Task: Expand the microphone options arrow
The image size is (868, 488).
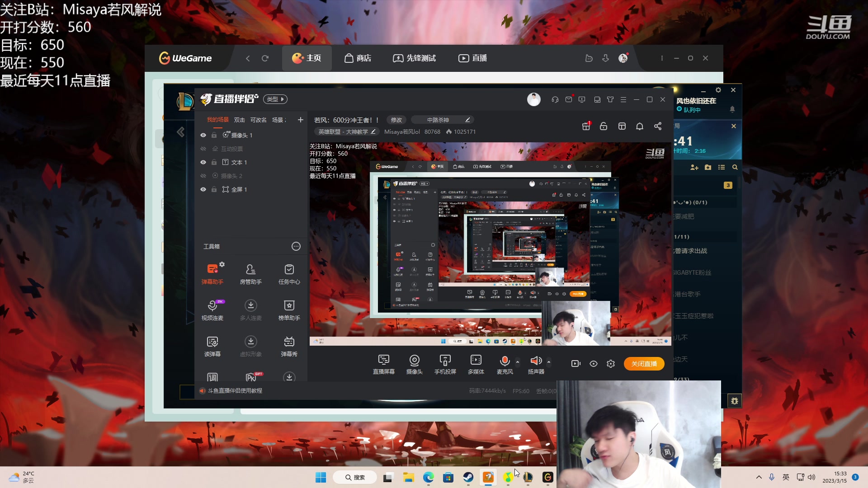Action: click(518, 362)
